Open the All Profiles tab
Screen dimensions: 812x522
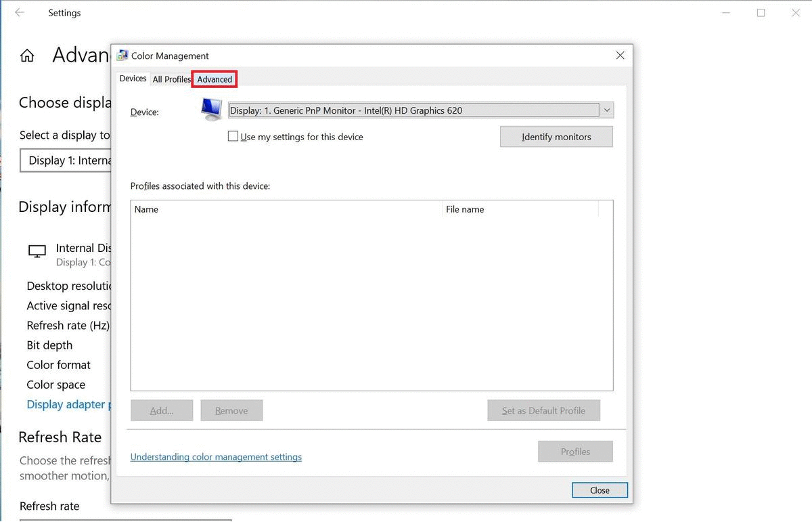click(171, 79)
